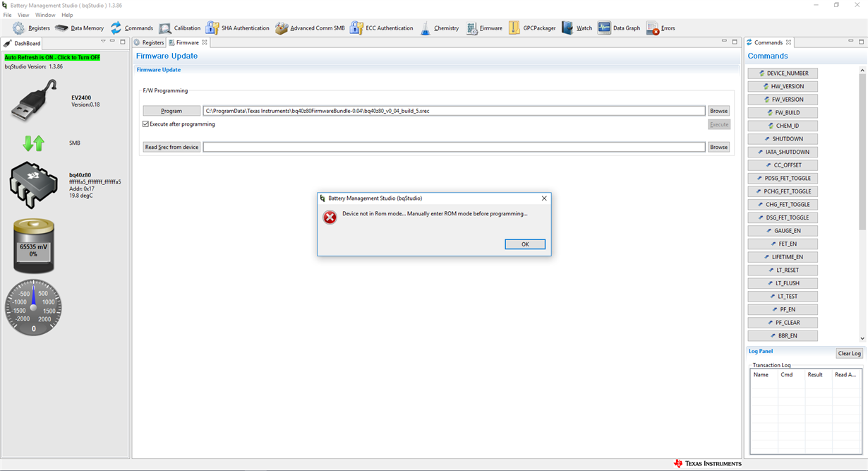Open Commands from the top toolbar
The height and width of the screenshot is (471, 868).
pyautogui.click(x=131, y=28)
